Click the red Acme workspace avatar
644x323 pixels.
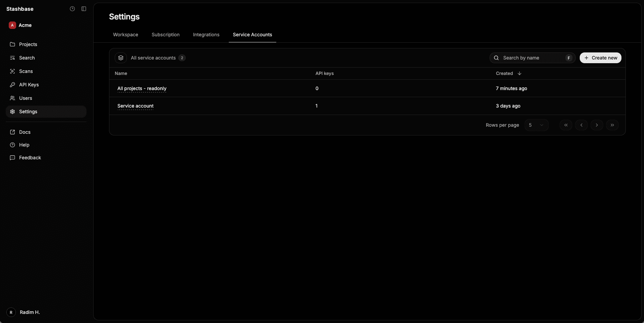tap(12, 25)
